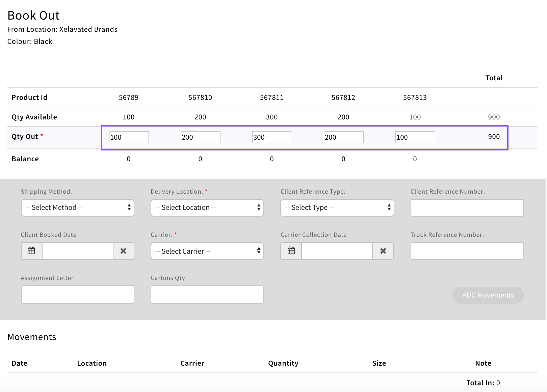Focus Qty Out field for product 56789
Image resolution: width=547 pixels, height=392 pixels.
click(129, 137)
